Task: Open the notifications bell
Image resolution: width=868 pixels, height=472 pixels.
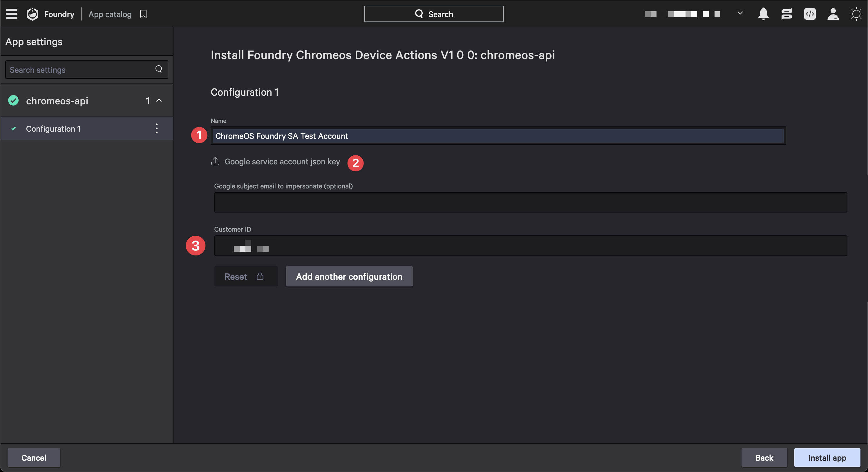Action: coord(763,14)
